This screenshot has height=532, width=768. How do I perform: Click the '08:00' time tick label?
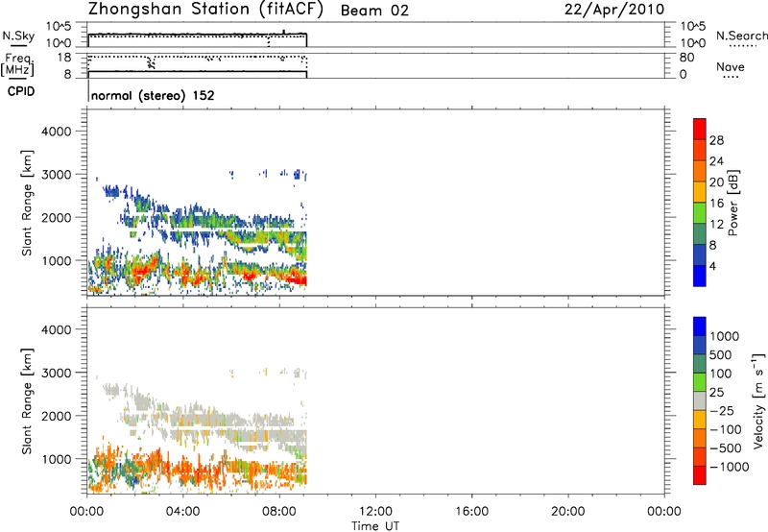point(279,512)
